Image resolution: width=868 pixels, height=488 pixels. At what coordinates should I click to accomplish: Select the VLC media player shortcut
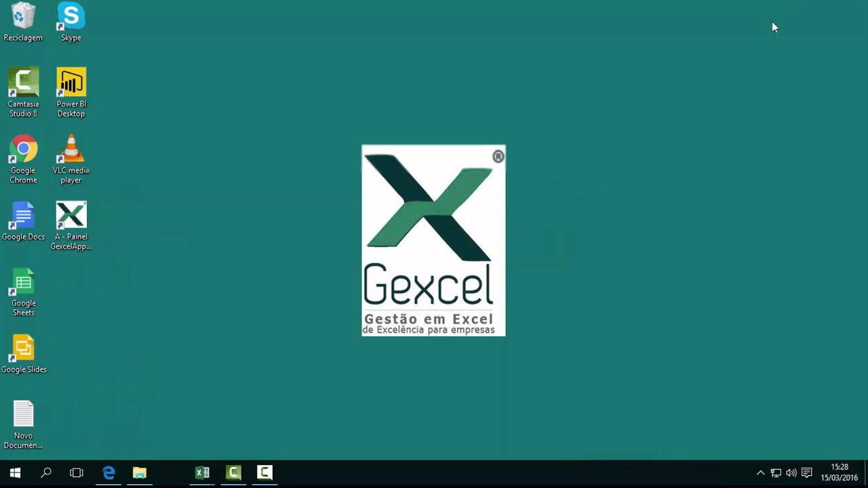pos(71,159)
